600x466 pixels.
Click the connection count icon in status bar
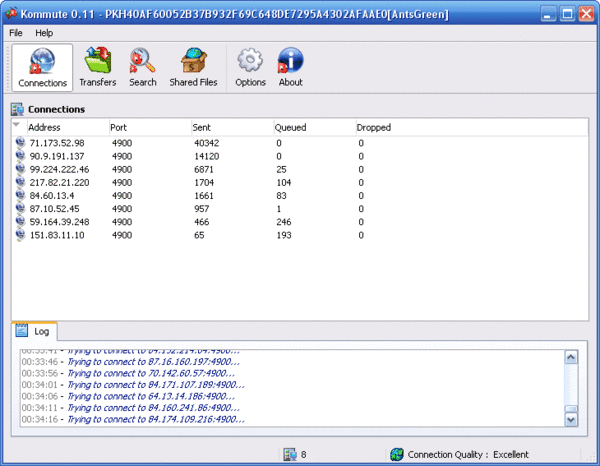click(290, 455)
